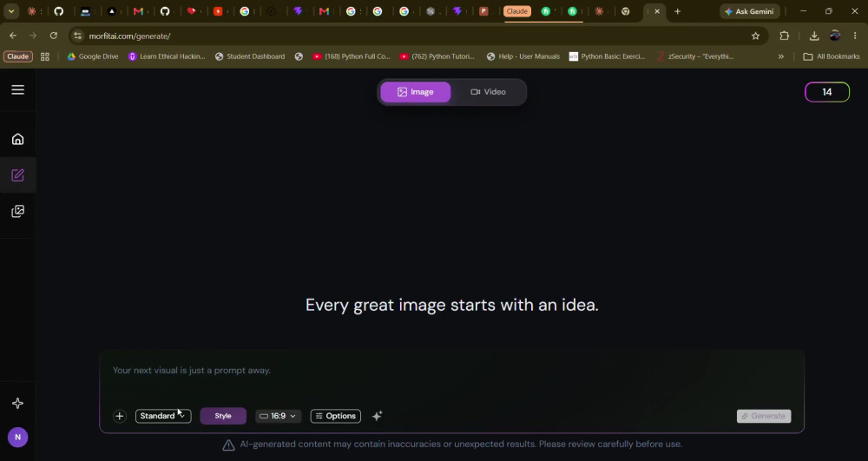
Task: View credits counter showing 14
Action: point(827,92)
